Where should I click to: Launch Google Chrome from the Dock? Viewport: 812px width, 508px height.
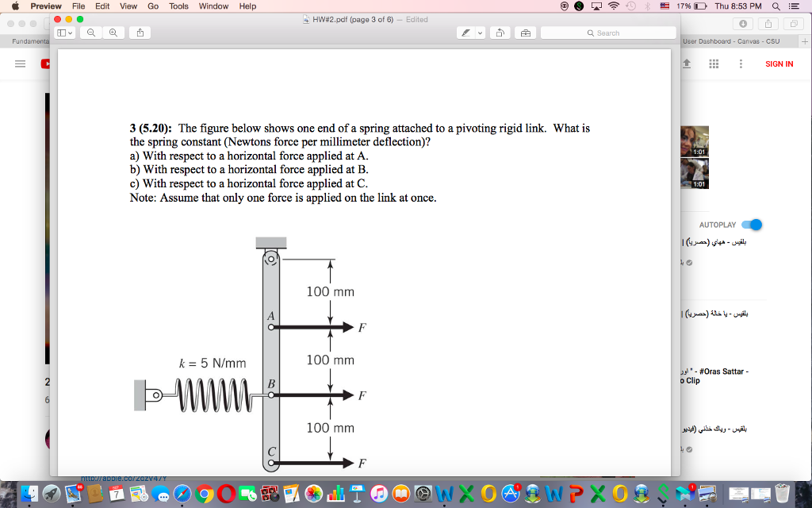(x=204, y=494)
